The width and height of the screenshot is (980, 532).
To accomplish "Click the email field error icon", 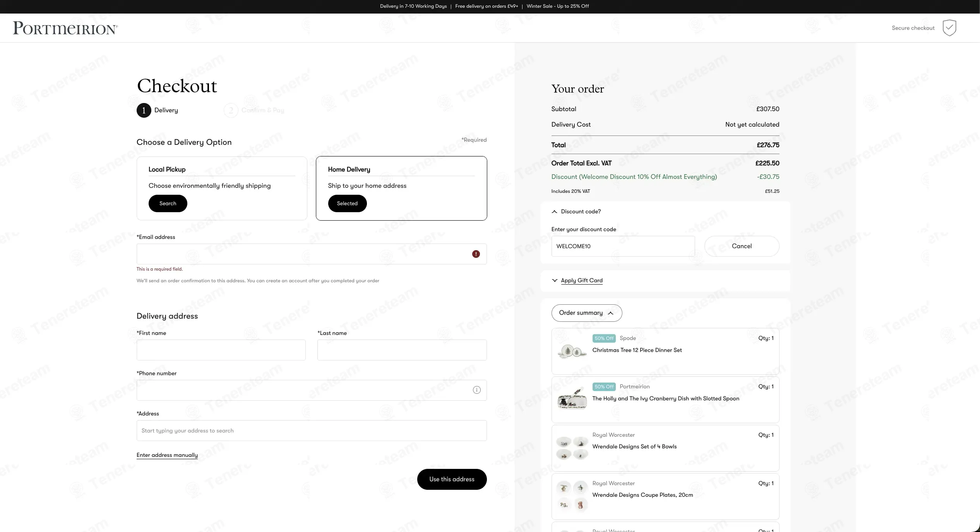I will pyautogui.click(x=476, y=254).
